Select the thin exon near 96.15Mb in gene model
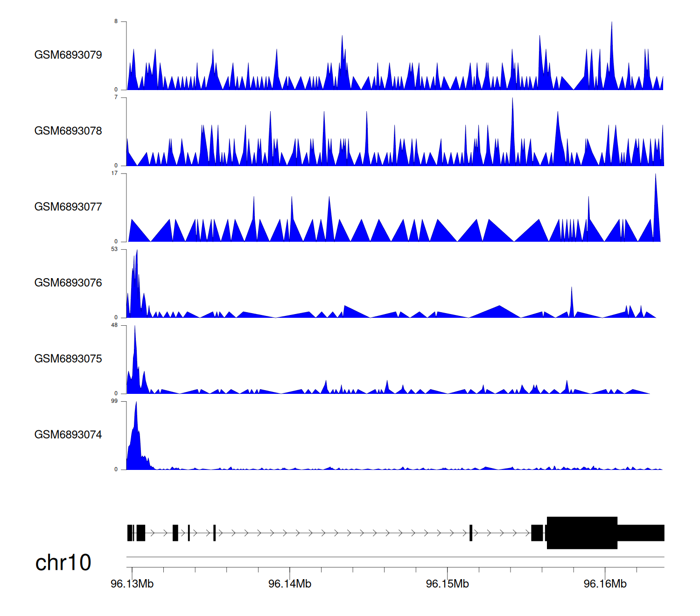Screen dimensions: 700x616 tap(471, 532)
